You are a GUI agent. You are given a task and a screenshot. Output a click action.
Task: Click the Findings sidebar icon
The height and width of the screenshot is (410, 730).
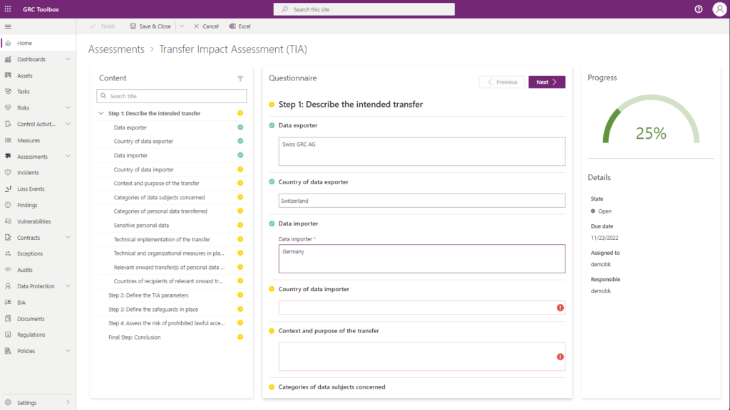click(8, 205)
